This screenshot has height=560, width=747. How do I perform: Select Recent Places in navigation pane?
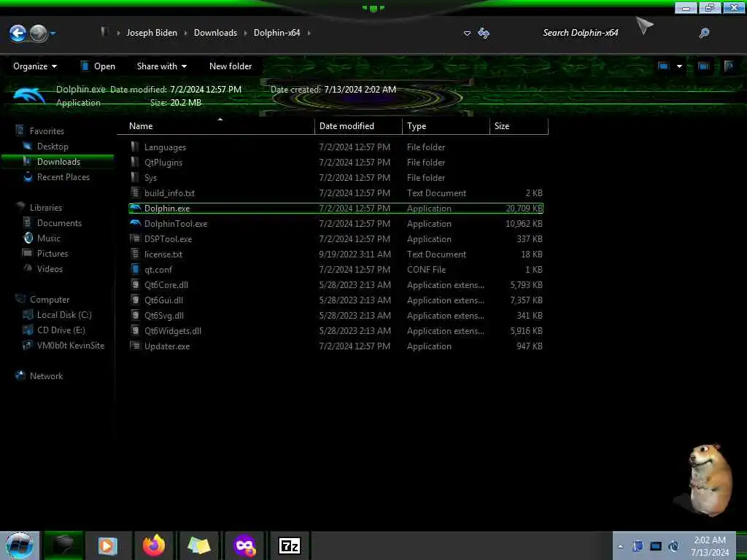[63, 176]
